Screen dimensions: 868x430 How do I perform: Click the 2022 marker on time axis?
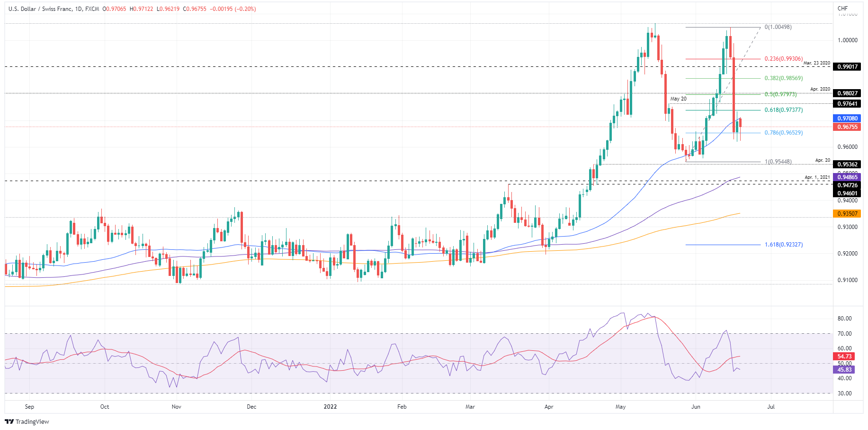point(330,407)
